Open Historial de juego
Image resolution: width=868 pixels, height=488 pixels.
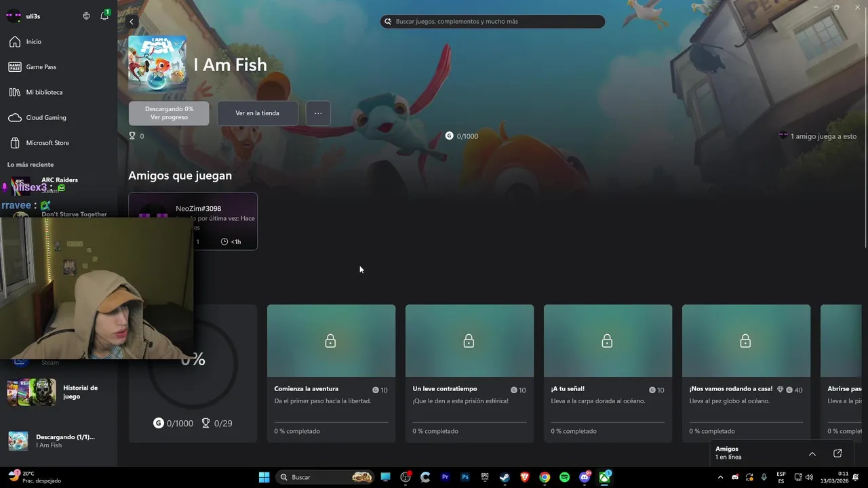(x=58, y=392)
